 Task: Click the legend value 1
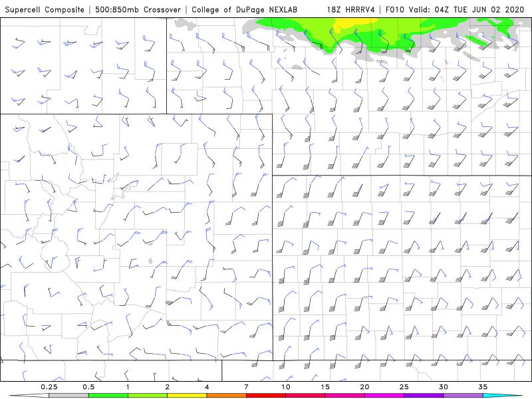point(128,387)
